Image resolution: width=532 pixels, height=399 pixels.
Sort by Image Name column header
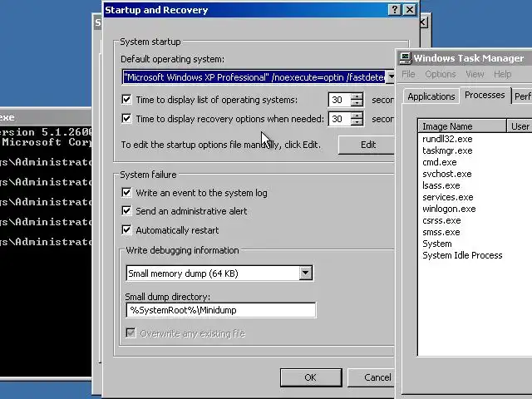click(462, 126)
